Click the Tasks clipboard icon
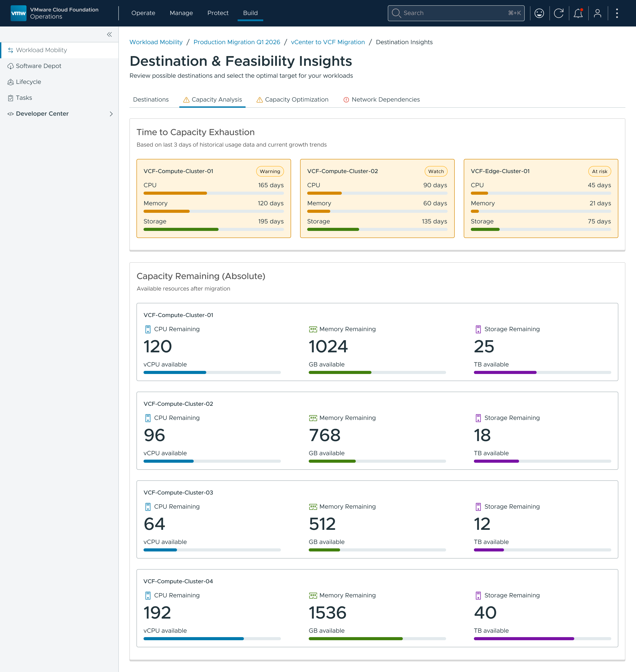Image resolution: width=636 pixels, height=672 pixels. 11,98
